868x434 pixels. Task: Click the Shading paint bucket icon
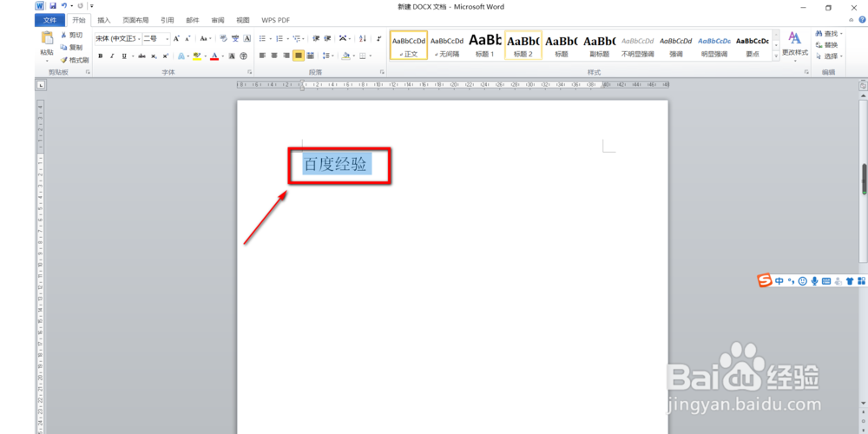[x=345, y=56]
